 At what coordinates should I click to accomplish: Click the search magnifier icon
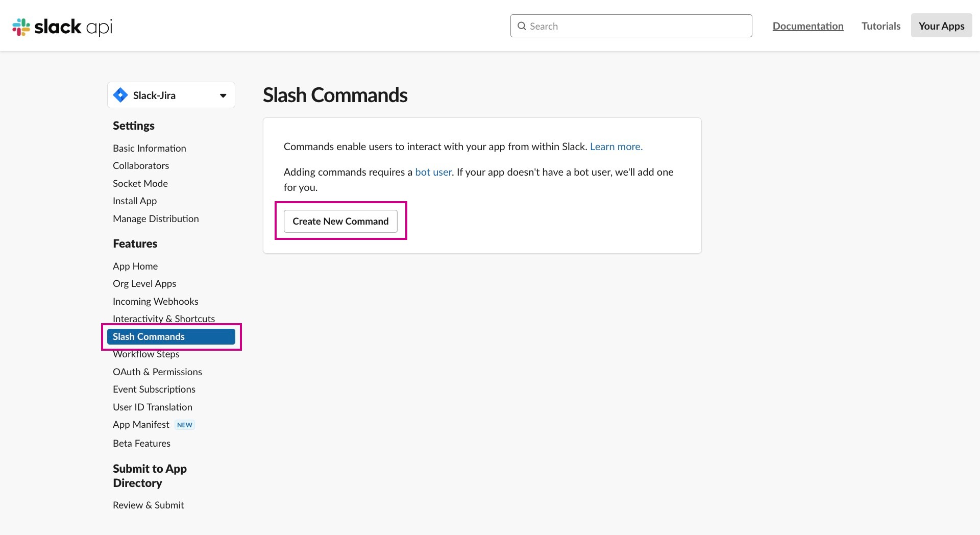(x=522, y=26)
